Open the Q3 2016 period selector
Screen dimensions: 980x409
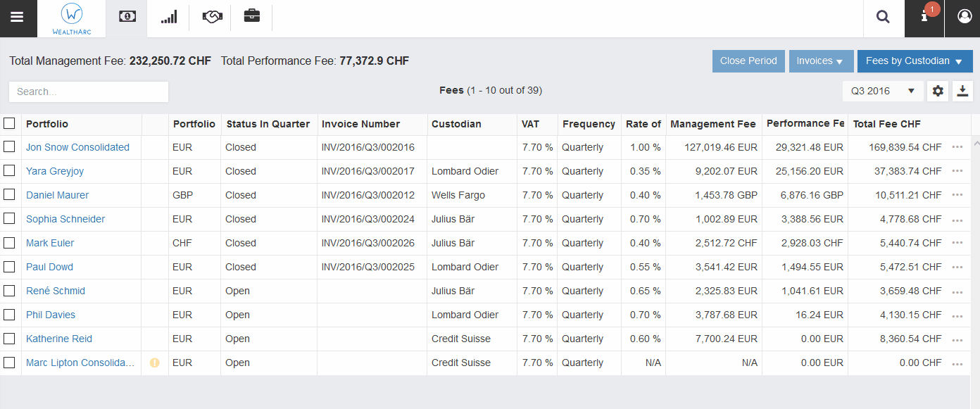click(x=883, y=91)
